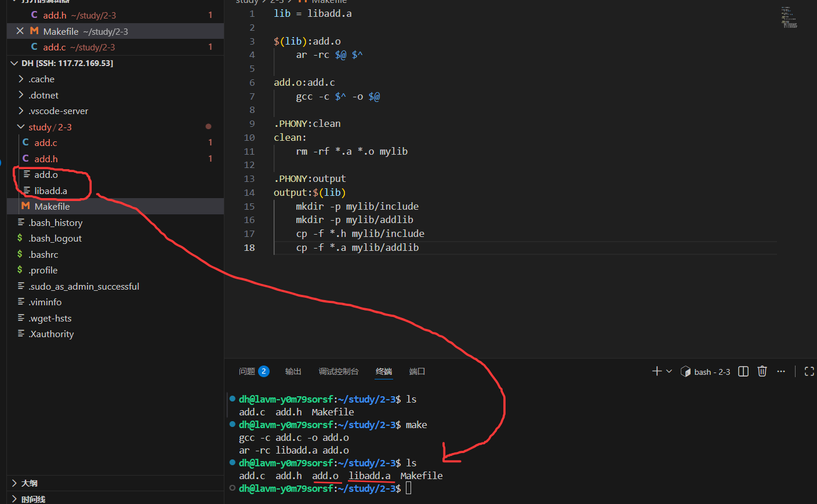817x504 pixels.
Task: Click 'gcc -c add.c -o add.o' in terminal output
Action: click(294, 437)
